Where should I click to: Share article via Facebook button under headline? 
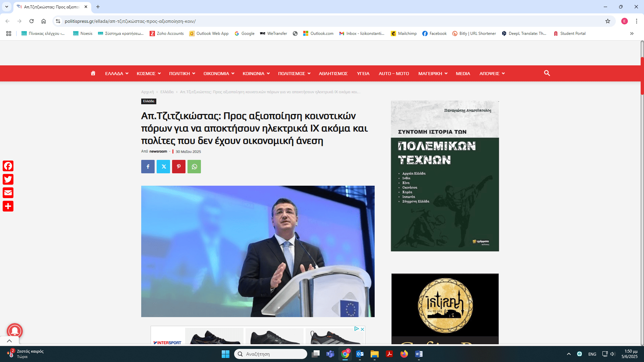148,167
